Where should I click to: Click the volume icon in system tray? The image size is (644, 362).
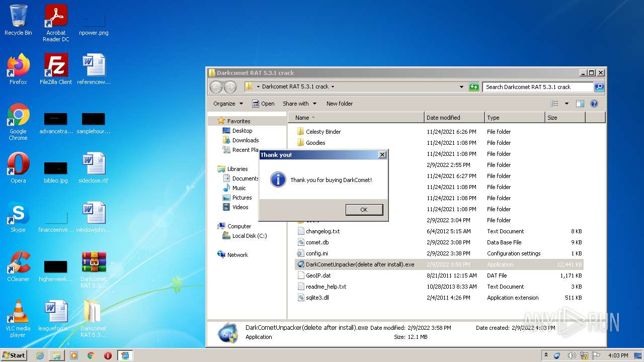(572, 355)
